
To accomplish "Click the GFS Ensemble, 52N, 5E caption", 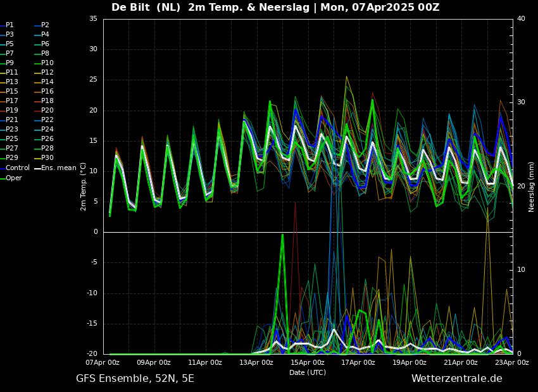I will [135, 379].
